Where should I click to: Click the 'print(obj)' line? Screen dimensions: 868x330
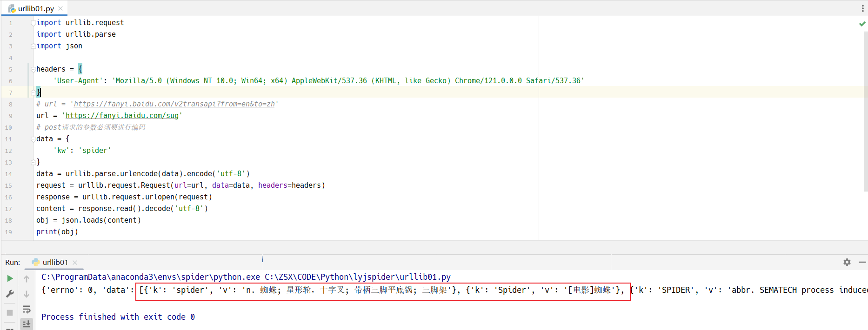[x=57, y=232]
